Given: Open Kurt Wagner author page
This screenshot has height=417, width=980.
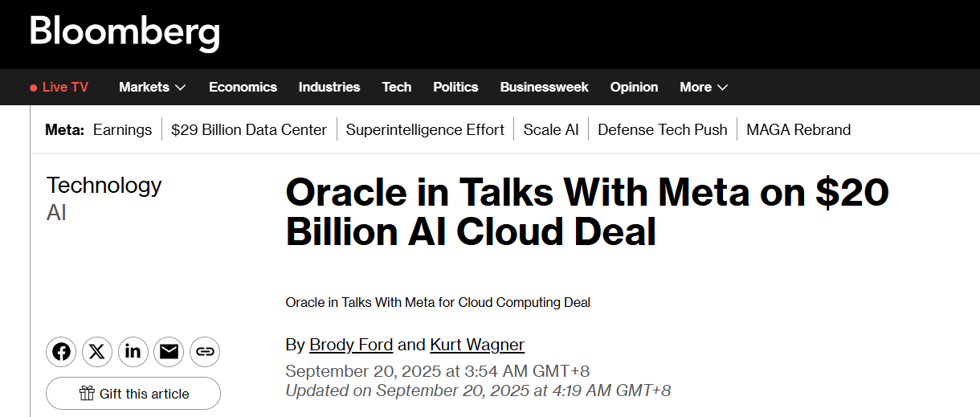Looking at the screenshot, I should (x=477, y=345).
